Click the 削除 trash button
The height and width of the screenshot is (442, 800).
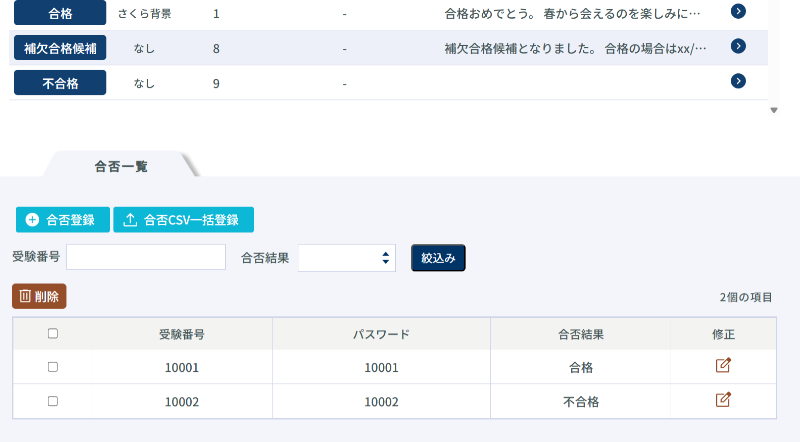tap(39, 296)
